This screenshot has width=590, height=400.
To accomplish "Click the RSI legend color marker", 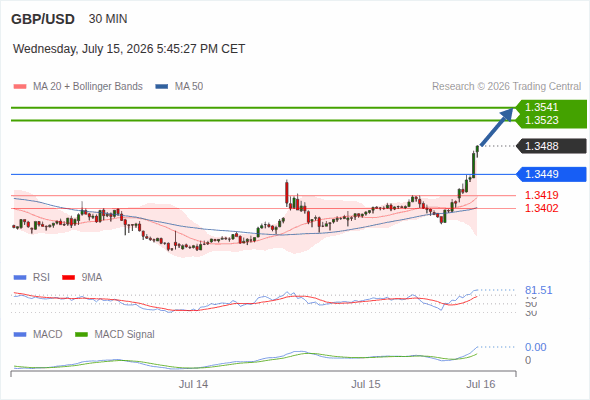I will [x=20, y=278].
